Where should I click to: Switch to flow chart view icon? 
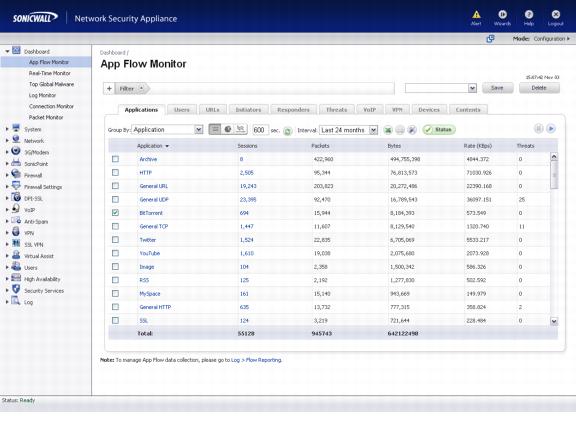(x=240, y=129)
